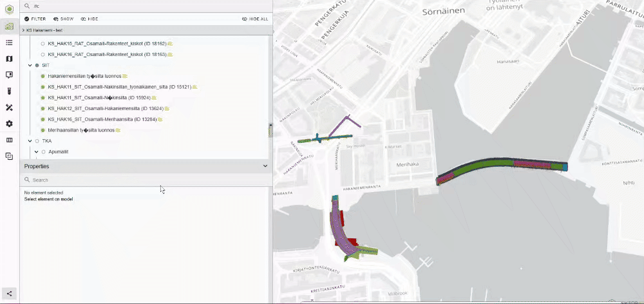
Task: Collapse the Apumallit tree node
Action: point(36,152)
